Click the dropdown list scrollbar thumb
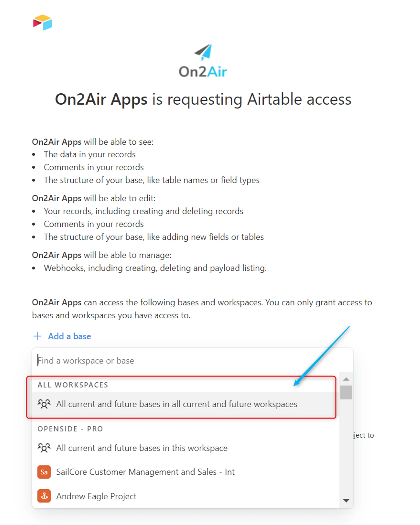The width and height of the screenshot is (420, 525). point(346,392)
